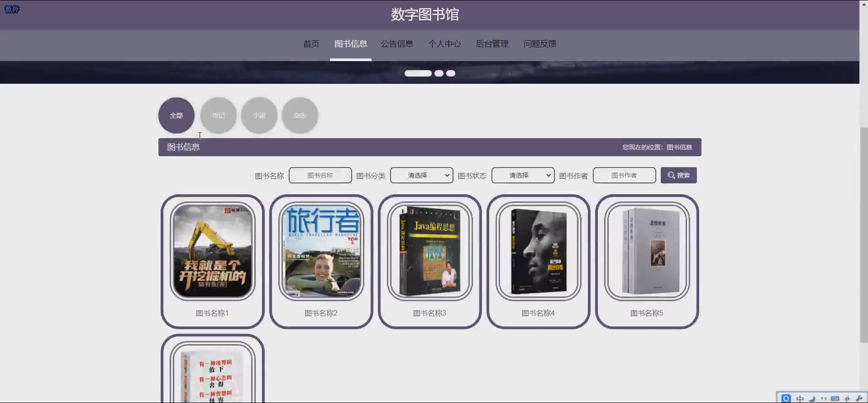Click the icon left of the IME wrench
868x403 pixels.
coord(847,398)
